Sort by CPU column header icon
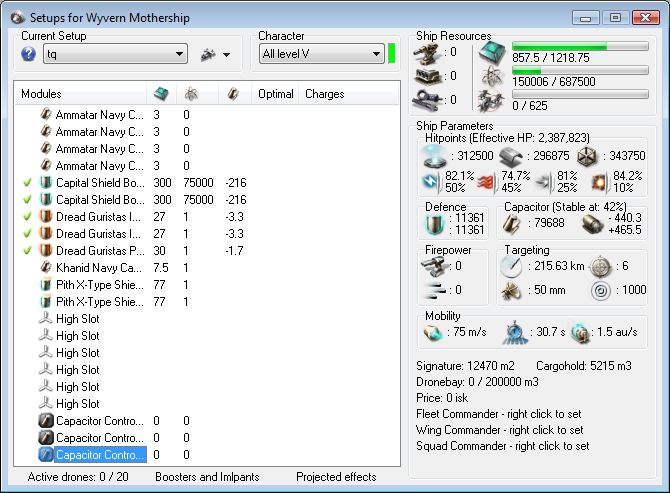This screenshot has width=670, height=493. pyautogui.click(x=161, y=94)
